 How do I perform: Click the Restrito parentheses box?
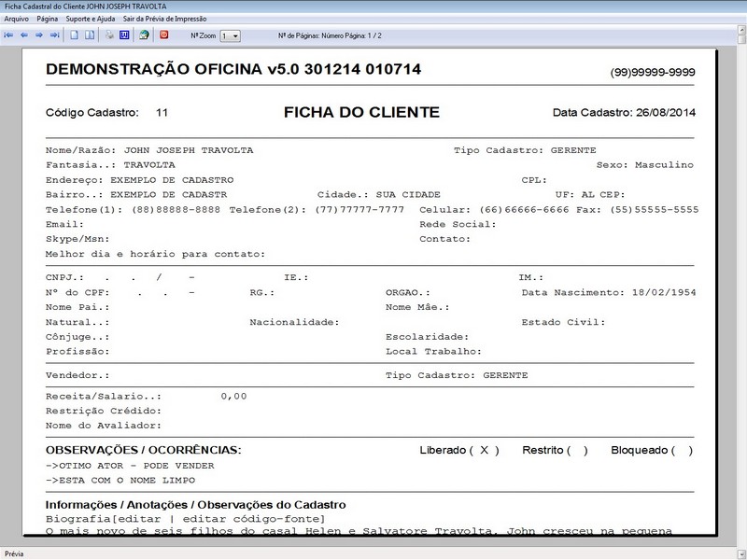[576, 450]
